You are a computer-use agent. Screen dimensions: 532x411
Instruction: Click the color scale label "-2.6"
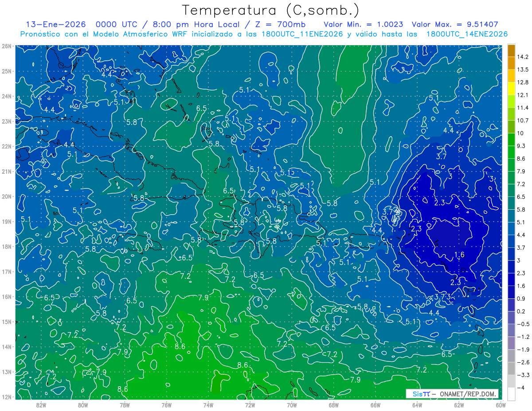click(523, 362)
